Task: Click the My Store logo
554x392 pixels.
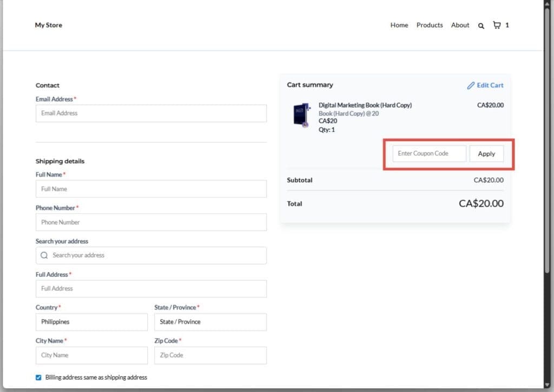Action: coord(48,25)
